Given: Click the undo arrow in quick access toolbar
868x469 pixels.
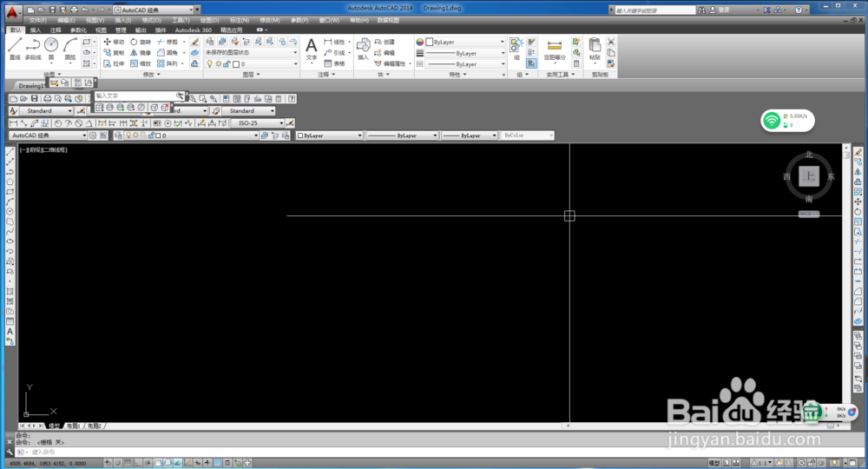Looking at the screenshot, I should pyautogui.click(x=85, y=10).
